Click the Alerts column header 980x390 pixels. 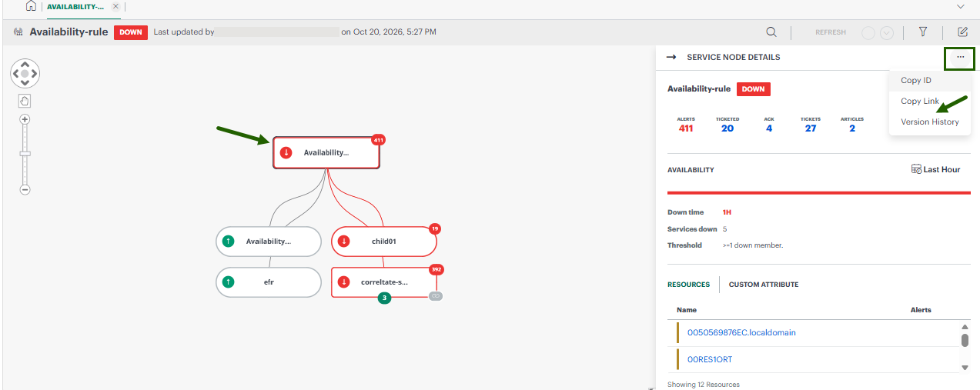point(921,310)
